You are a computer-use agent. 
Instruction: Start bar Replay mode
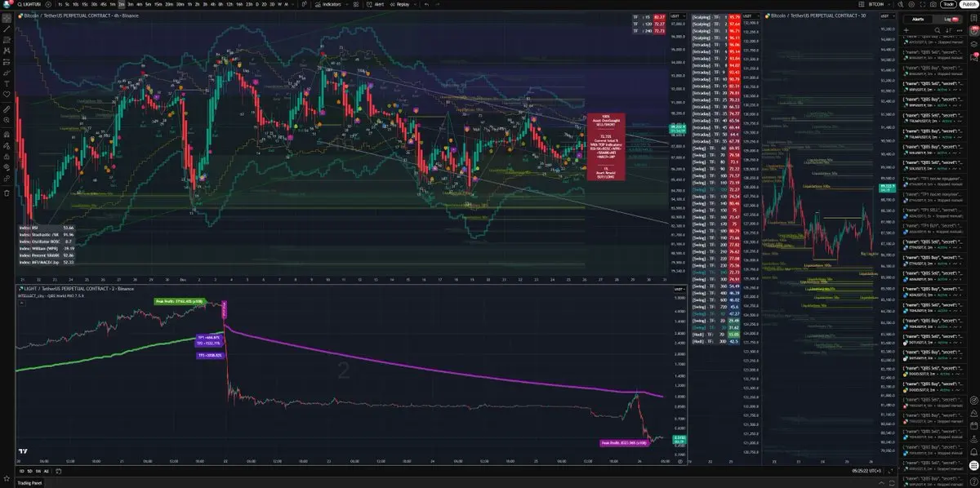click(401, 4)
